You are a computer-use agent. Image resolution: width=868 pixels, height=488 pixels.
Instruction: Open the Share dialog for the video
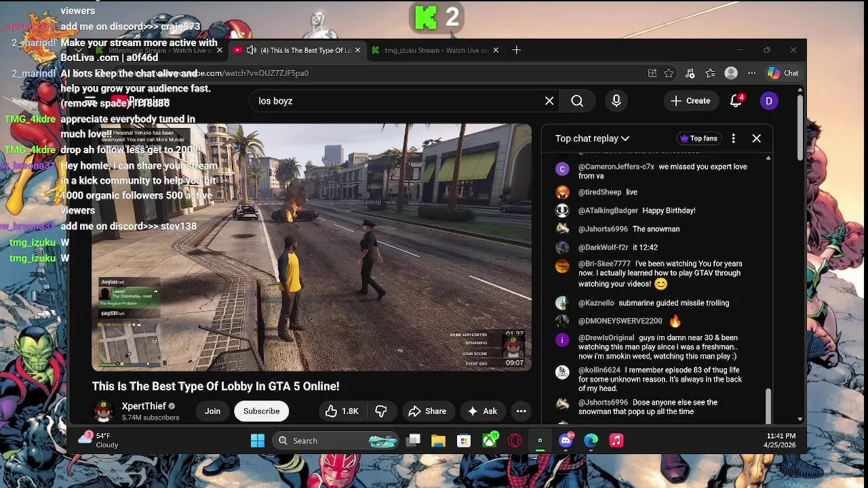[x=427, y=411]
